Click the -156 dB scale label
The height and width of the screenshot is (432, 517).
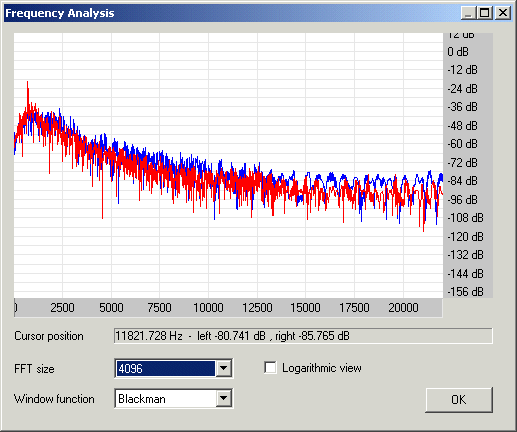click(465, 292)
